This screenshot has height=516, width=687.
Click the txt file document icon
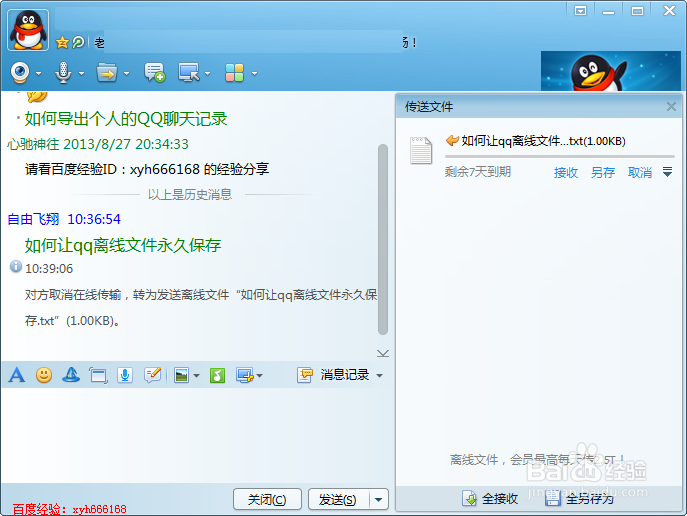[x=421, y=150]
